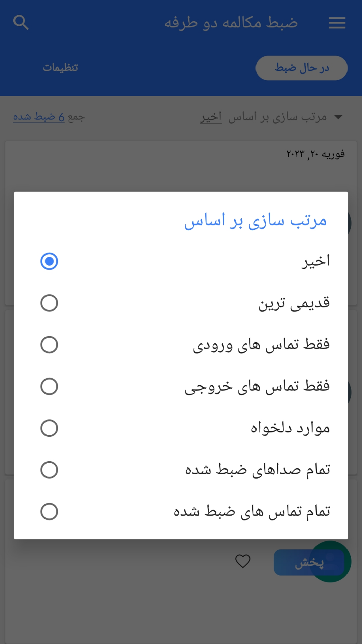Expand the مرتب سازی بر اساس dropdown arrow
Viewport: 362px width, 644px height.
339,117
